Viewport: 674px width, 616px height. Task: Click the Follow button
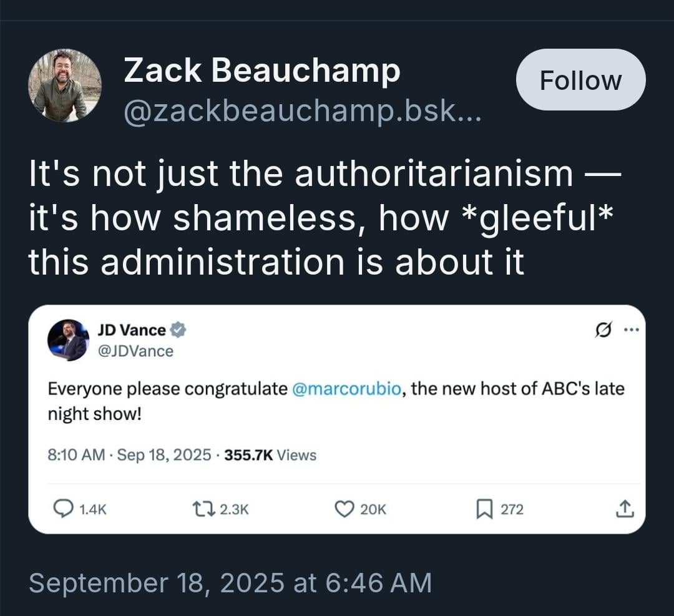(x=580, y=79)
